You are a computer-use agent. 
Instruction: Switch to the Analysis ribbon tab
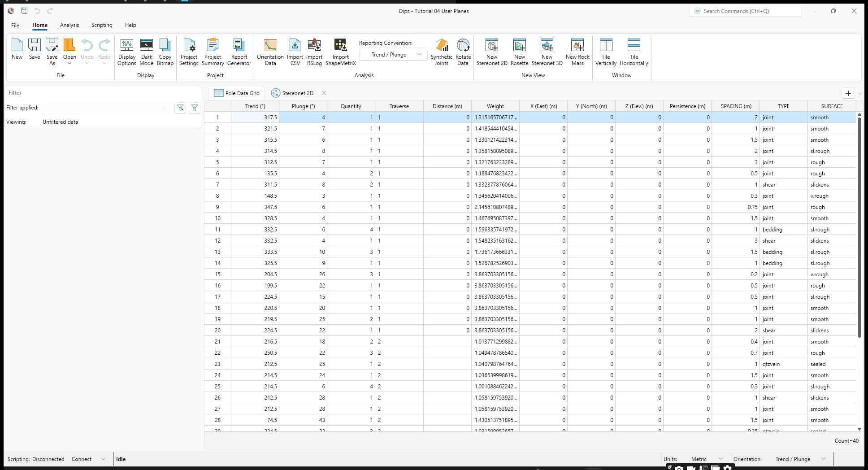69,25
